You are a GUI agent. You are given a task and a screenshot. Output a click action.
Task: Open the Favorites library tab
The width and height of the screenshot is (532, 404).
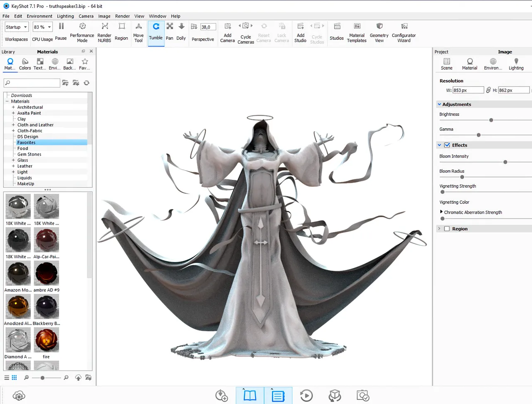click(85, 64)
